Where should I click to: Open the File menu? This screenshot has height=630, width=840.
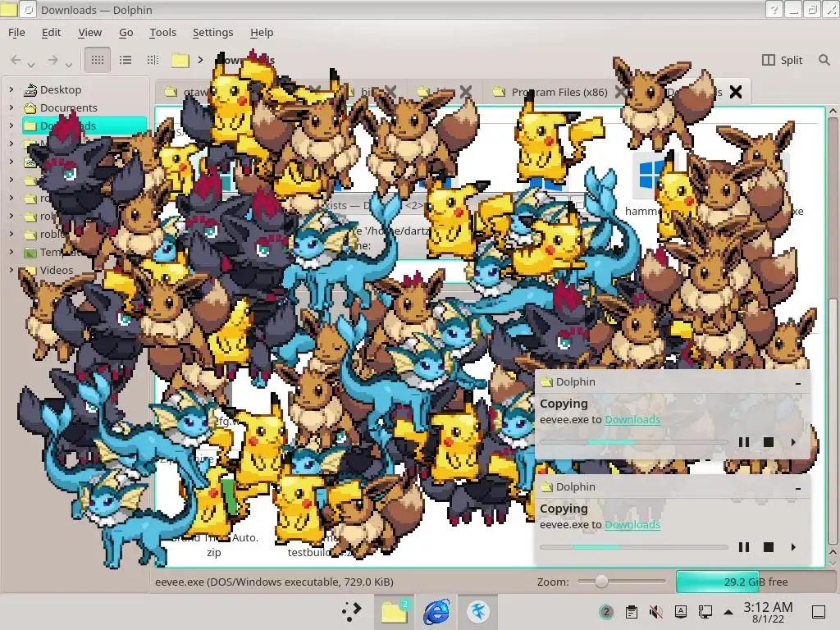click(x=16, y=32)
